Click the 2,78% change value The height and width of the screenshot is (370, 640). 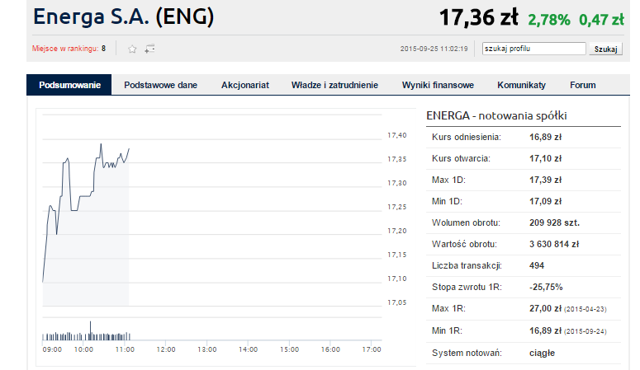point(549,20)
